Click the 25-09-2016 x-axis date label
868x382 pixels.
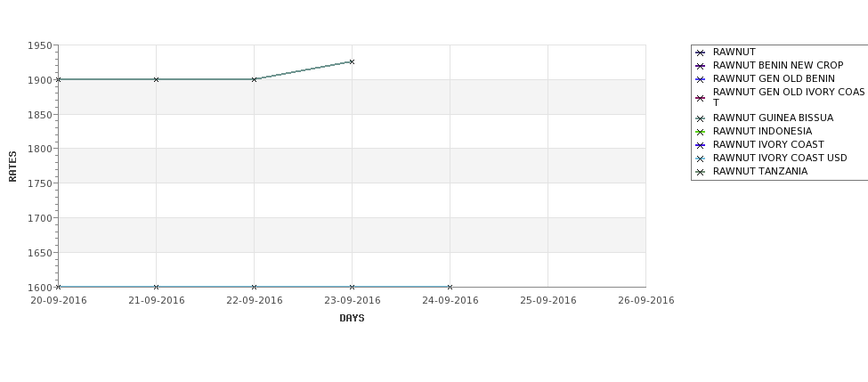548,301
